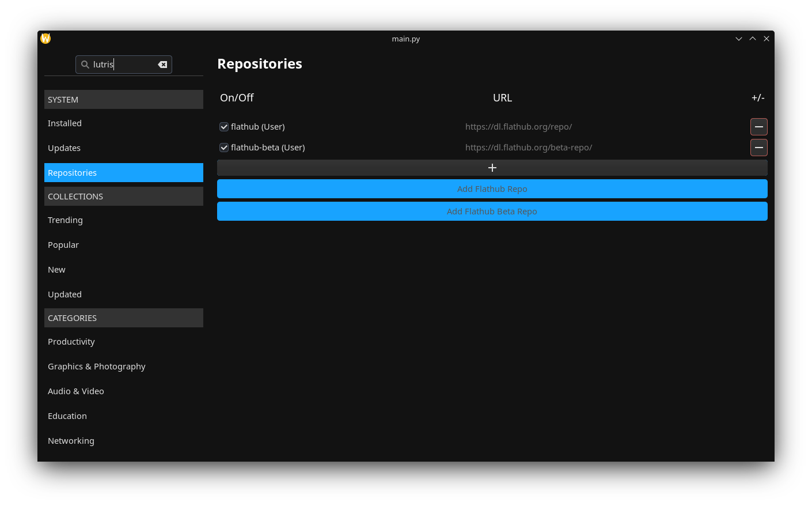Clear the search field with backspace icon
Image resolution: width=812 pixels, height=506 pixels.
162,65
